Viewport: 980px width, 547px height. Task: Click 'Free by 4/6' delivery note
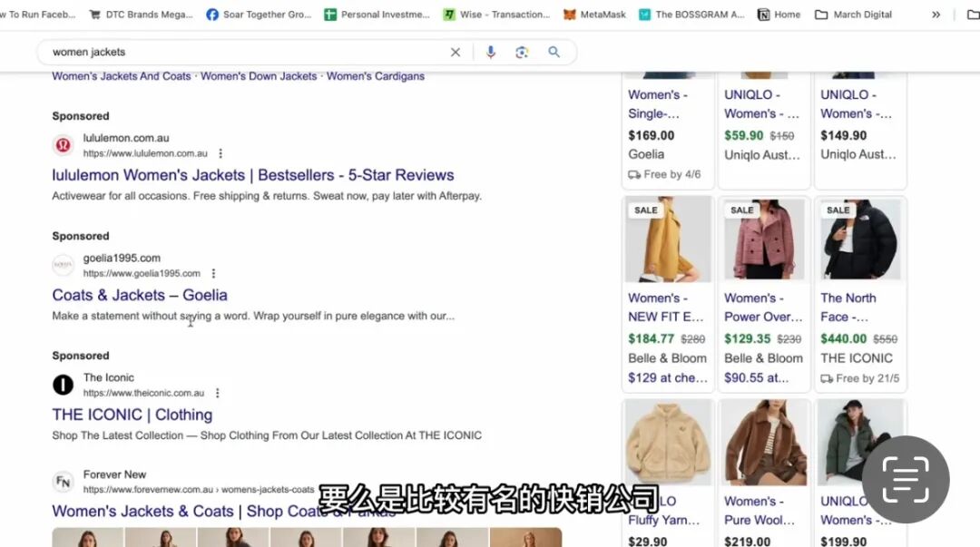tap(664, 174)
